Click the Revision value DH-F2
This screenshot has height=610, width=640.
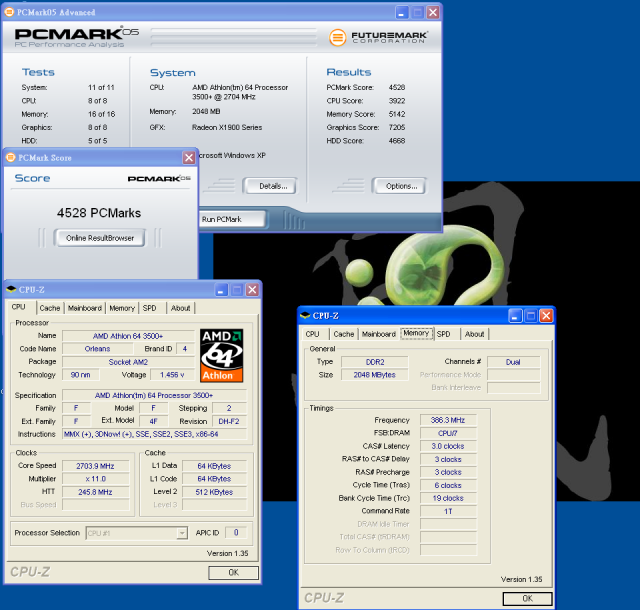229,421
